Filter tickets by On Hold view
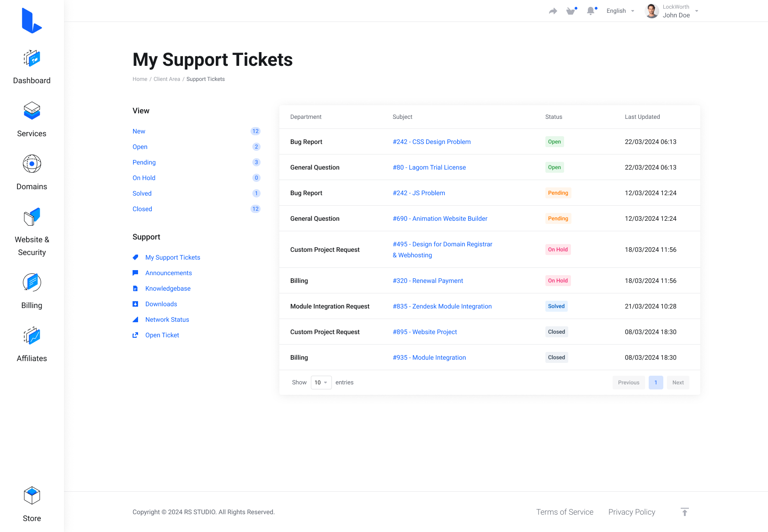This screenshot has width=768, height=532. pyautogui.click(x=144, y=178)
